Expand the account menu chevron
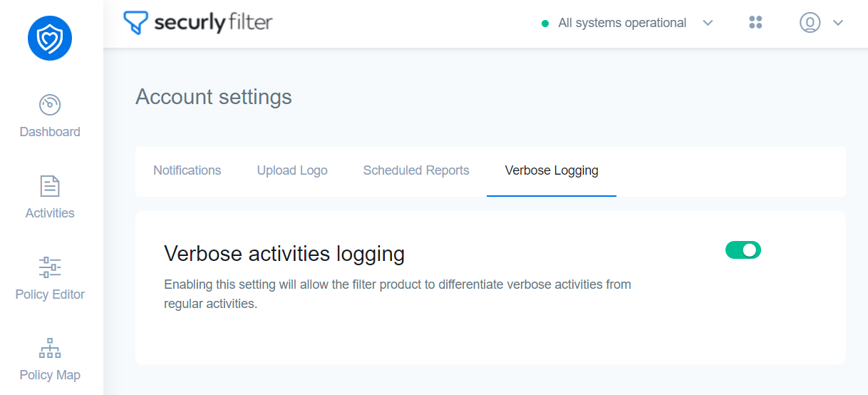The width and height of the screenshot is (868, 395). tap(838, 23)
